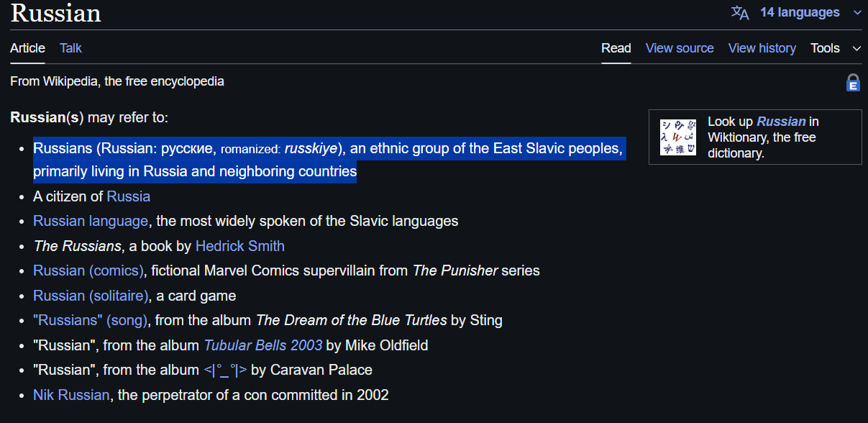Open the Russian language link

pyautogui.click(x=91, y=221)
